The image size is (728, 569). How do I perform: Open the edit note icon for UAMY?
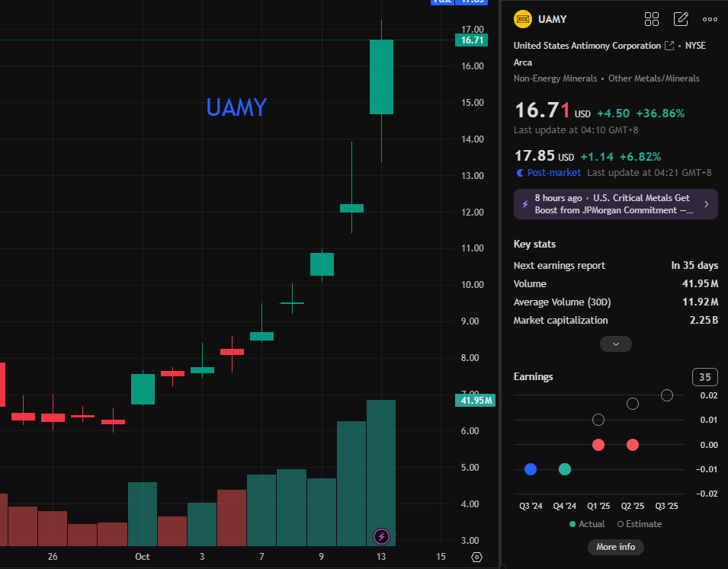point(681,19)
